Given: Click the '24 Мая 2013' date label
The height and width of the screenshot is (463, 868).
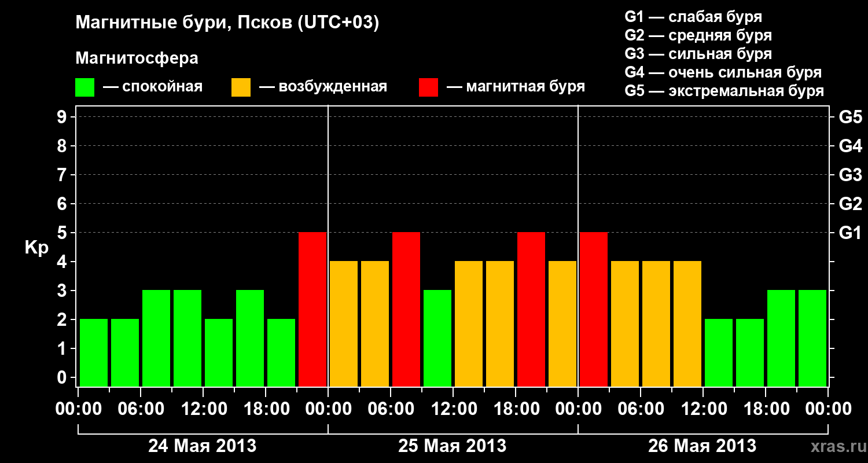Looking at the screenshot, I should click(x=203, y=446).
